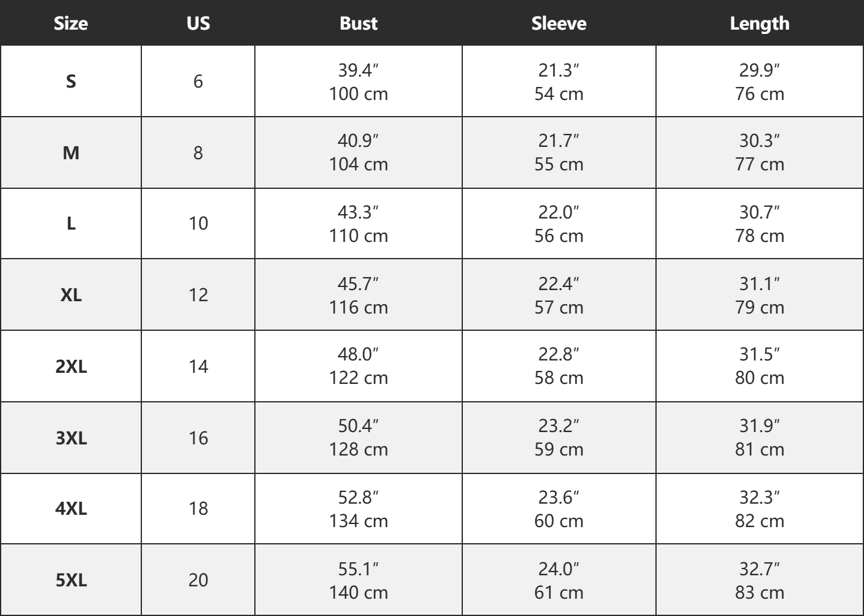
Task: Select the L size row label
Action: [71, 223]
